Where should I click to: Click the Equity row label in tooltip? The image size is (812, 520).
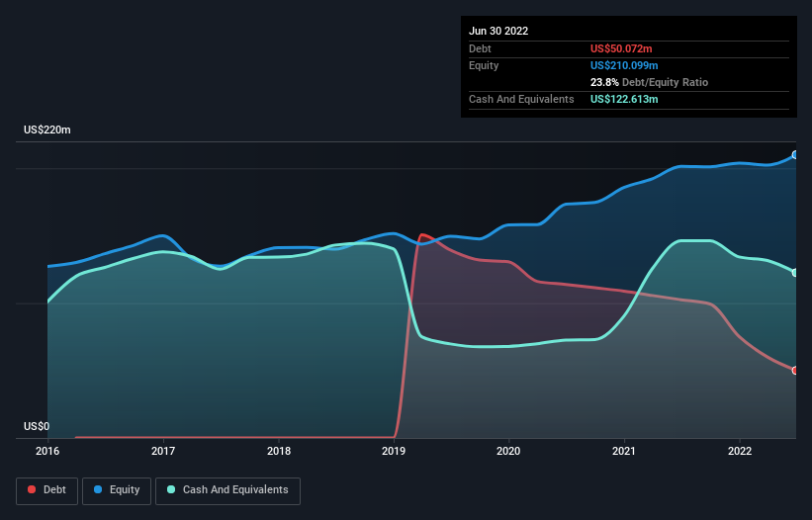coord(484,65)
